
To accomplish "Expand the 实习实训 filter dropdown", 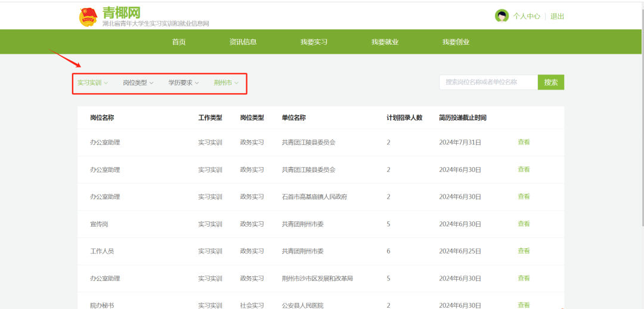I will tap(92, 82).
